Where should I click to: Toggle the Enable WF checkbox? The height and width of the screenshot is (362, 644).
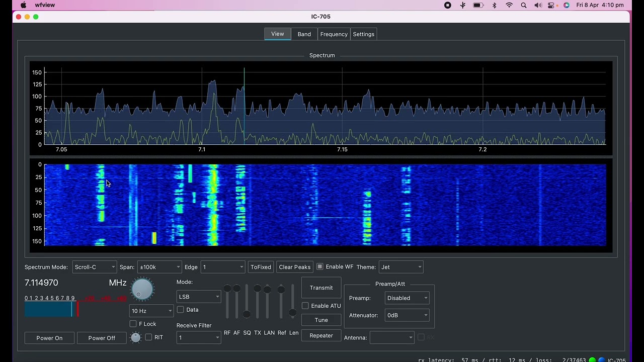click(320, 266)
